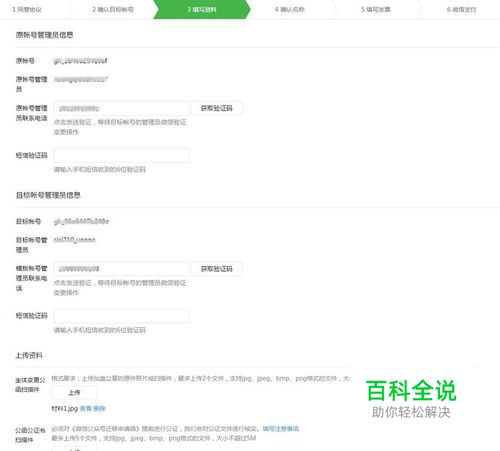This screenshot has width=500, height=451.
Task: View the uploaded 材料1.jpg file
Action: (x=86, y=408)
